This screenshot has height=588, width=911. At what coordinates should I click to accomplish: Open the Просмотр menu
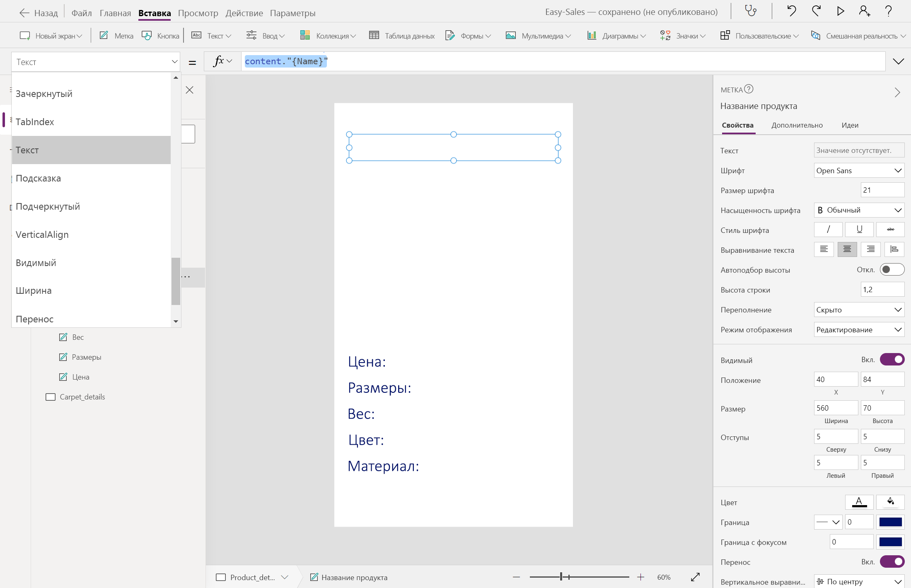198,13
